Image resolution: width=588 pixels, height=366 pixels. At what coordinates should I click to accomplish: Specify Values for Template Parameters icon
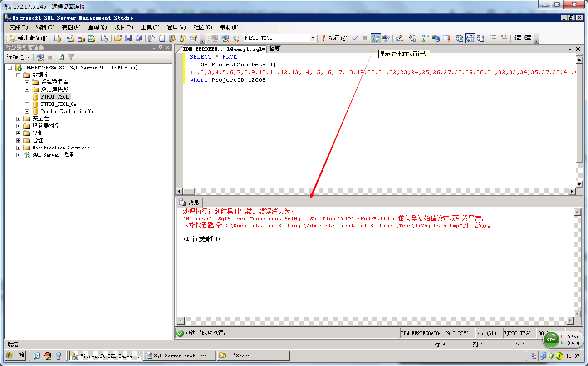412,38
